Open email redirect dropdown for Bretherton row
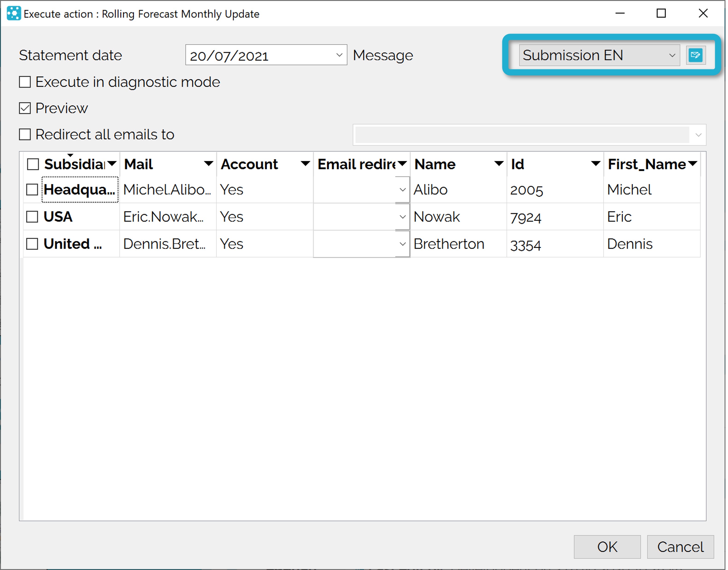Image resolution: width=728 pixels, height=570 pixels. [x=403, y=244]
